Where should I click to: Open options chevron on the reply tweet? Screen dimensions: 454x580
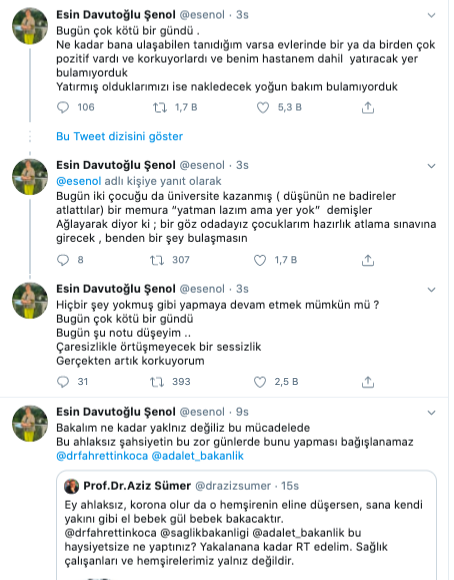coord(431,166)
